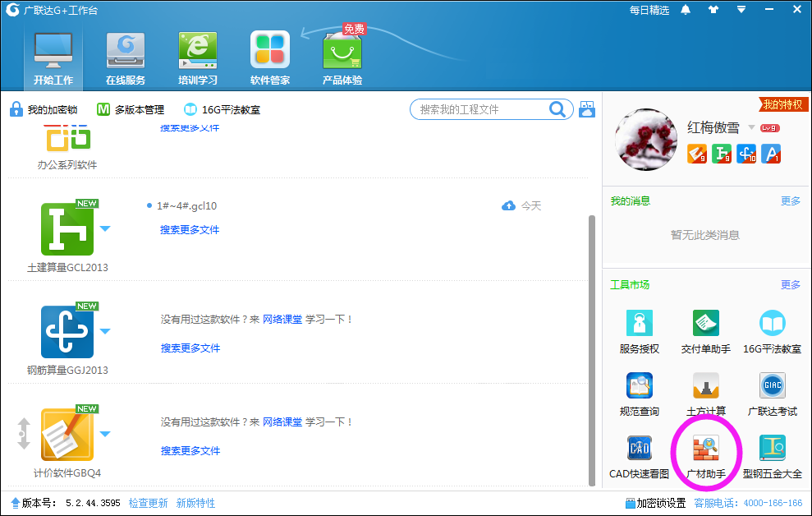The width and height of the screenshot is (812, 516).
Task: Open 广材助手 tool
Action: point(706,456)
